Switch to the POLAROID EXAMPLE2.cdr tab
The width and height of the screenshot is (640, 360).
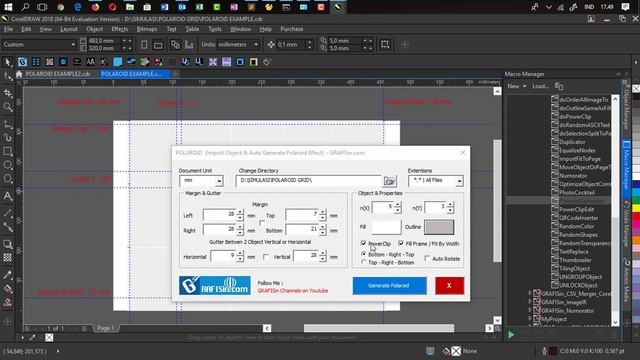pyautogui.click(x=58, y=74)
